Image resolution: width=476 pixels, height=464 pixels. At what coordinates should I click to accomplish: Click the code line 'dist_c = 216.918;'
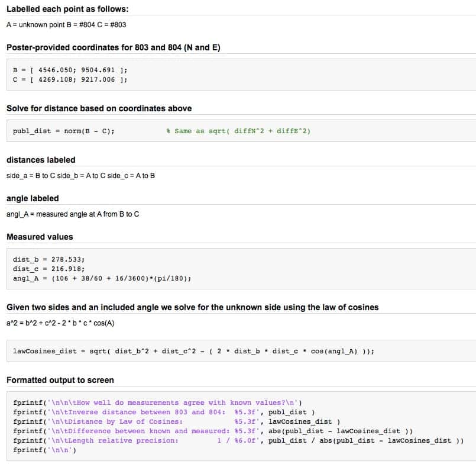coord(49,269)
